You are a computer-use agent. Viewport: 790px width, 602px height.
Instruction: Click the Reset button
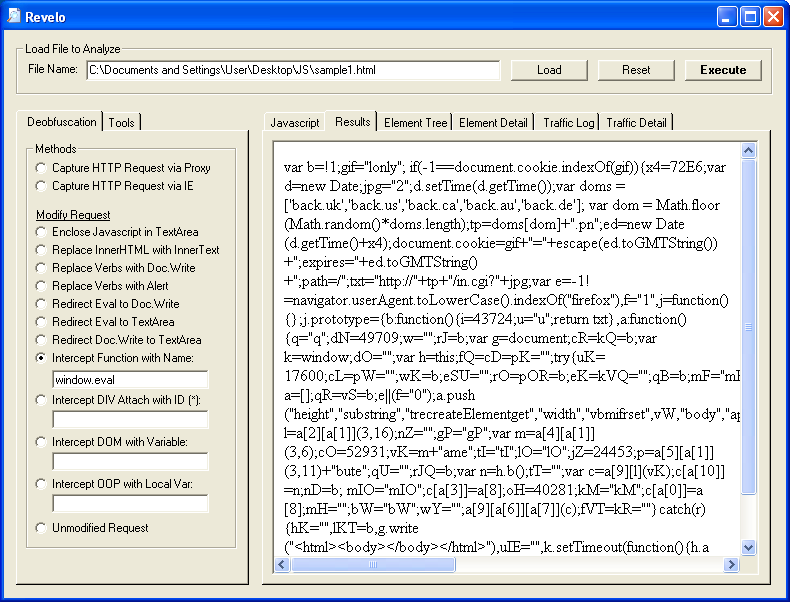(x=636, y=70)
